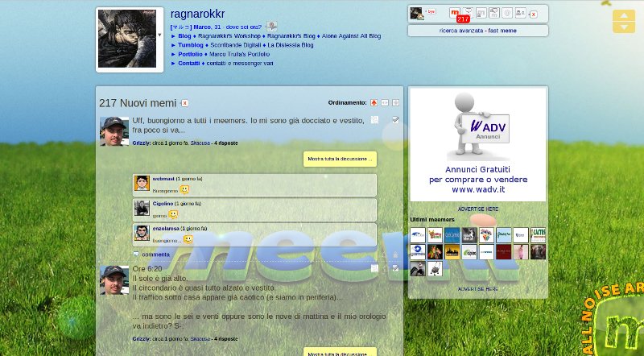
Task: Select the middle left-right sorting icon
Action: click(385, 103)
